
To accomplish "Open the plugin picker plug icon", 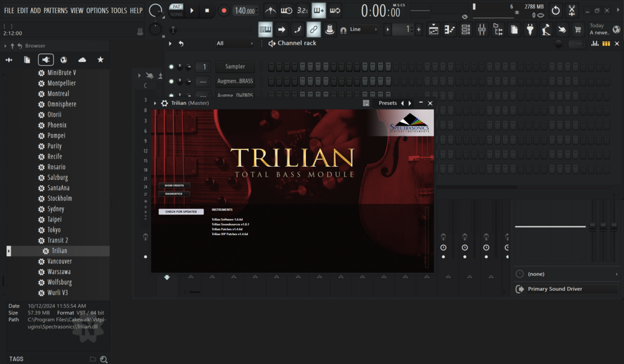I will (x=530, y=29).
